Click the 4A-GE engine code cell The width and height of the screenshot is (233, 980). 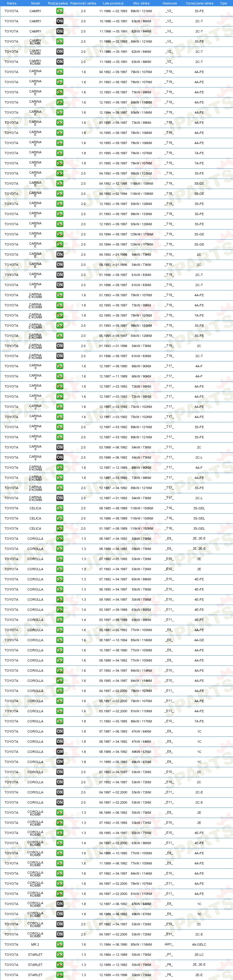click(199, 640)
